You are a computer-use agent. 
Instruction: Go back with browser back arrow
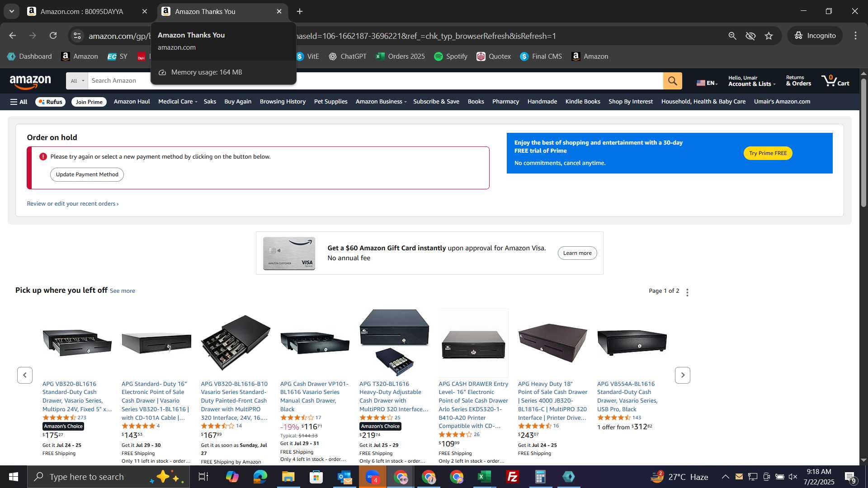coord(13,36)
